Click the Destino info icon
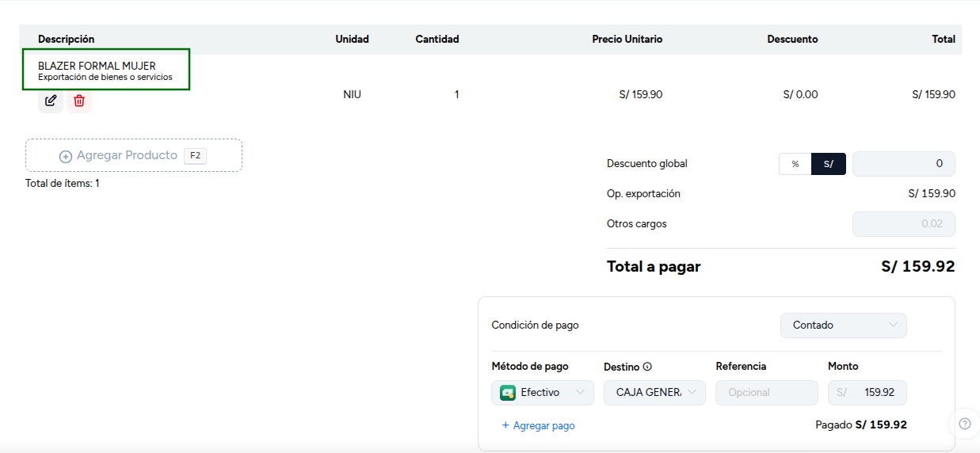This screenshot has width=980, height=453. click(647, 367)
